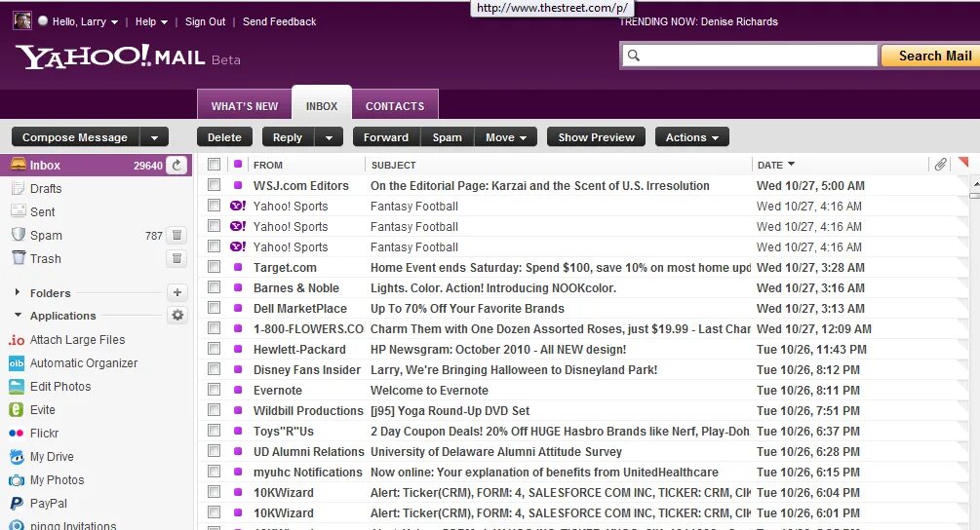Open Automatic Organizer app icon
This screenshot has height=530, width=980.
click(x=17, y=363)
